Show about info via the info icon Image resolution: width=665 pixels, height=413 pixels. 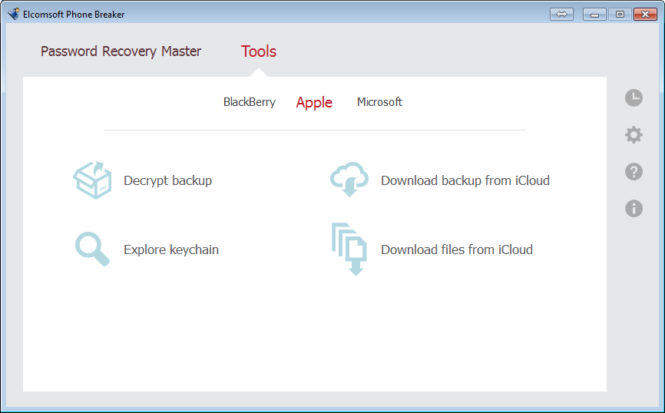634,209
